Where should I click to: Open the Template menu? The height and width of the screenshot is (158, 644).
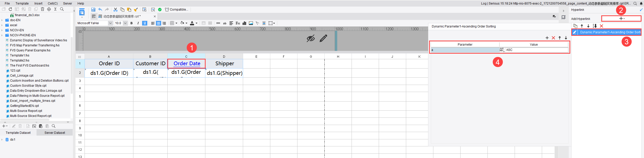(x=22, y=4)
